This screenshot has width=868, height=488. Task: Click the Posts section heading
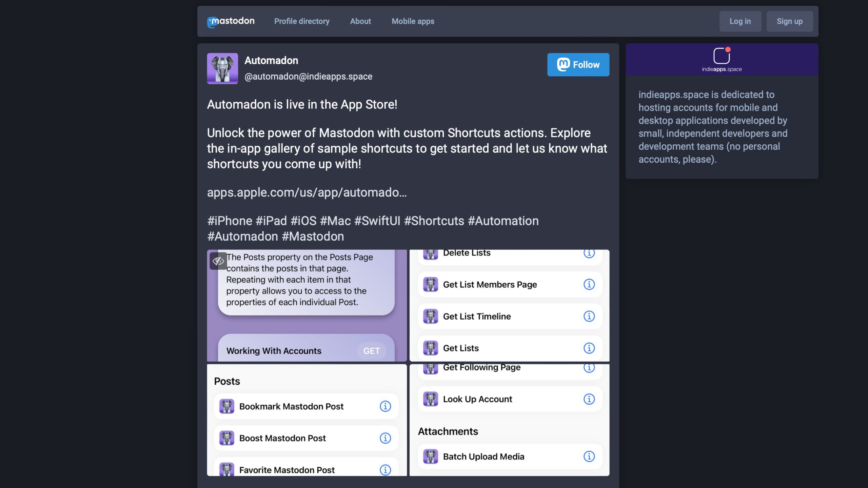tap(227, 381)
